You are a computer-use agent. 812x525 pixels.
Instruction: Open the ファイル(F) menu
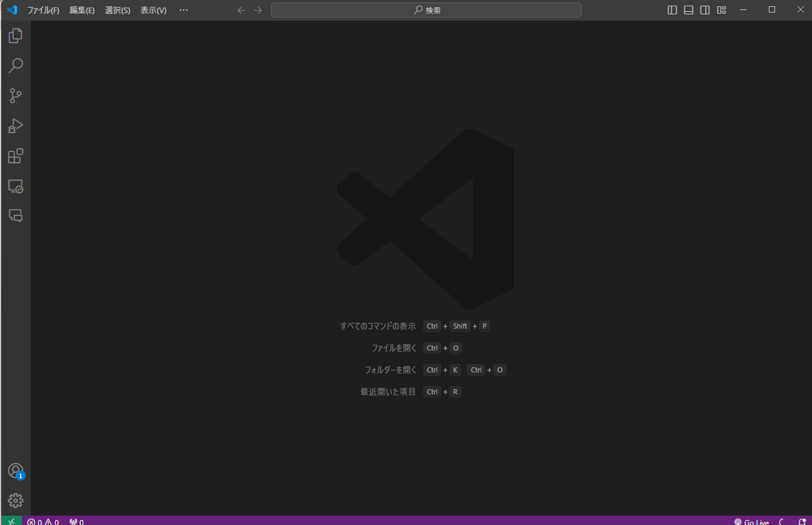tap(43, 10)
